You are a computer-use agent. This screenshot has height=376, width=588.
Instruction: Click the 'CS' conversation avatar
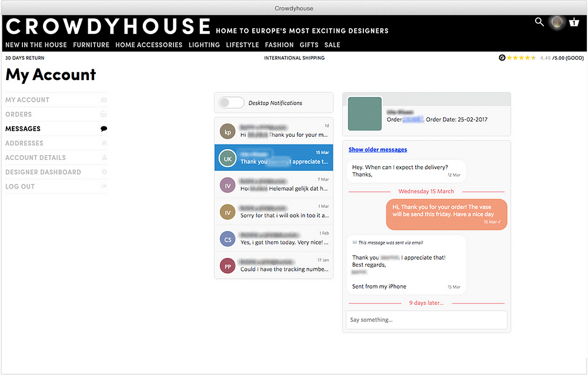[228, 239]
